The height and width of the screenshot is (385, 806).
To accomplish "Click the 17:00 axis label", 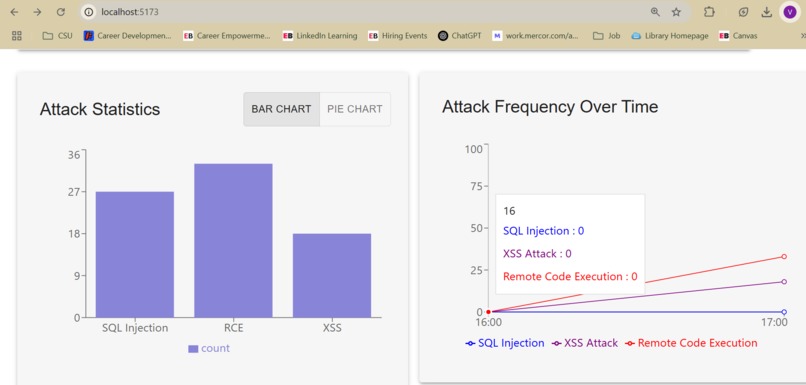I will tap(775, 323).
